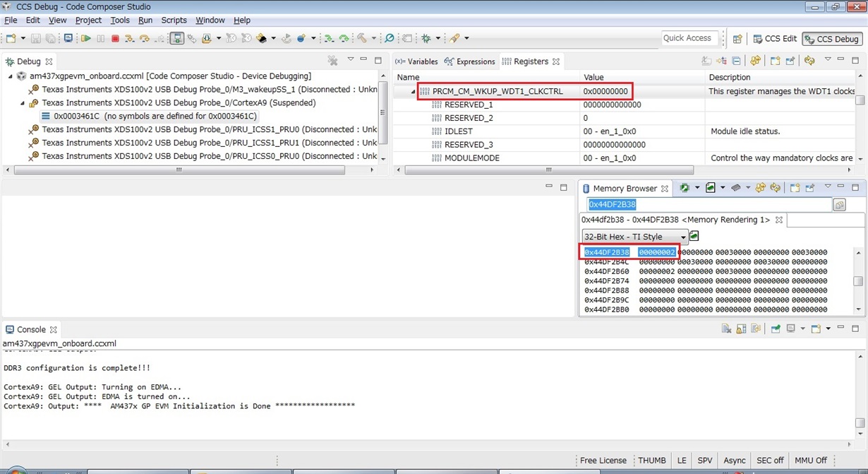Viewport: 868px width, 474px height.
Task: Collapse the am437xgpevm_onboard.ccxml tree node
Action: pos(11,76)
